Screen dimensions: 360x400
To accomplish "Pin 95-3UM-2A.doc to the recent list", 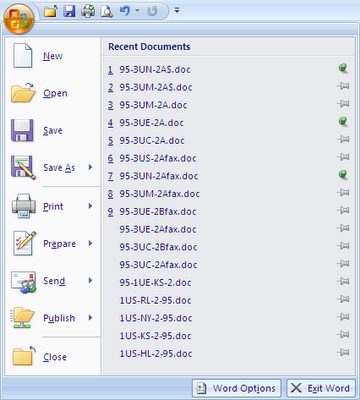I will [343, 104].
